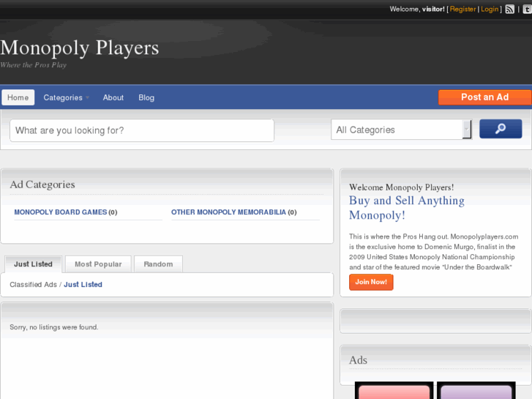532x399 pixels.
Task: Open the Twitter icon in top bar
Action: point(528,10)
